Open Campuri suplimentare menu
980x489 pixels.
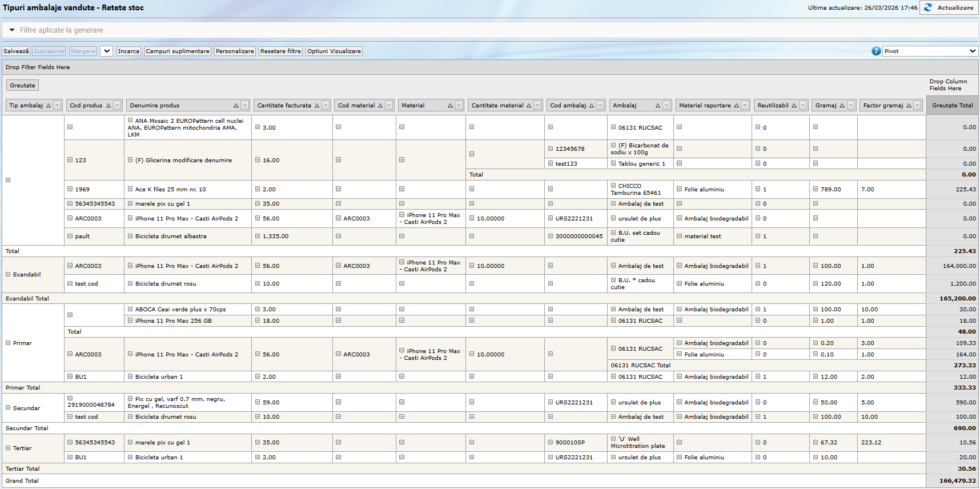pos(178,51)
